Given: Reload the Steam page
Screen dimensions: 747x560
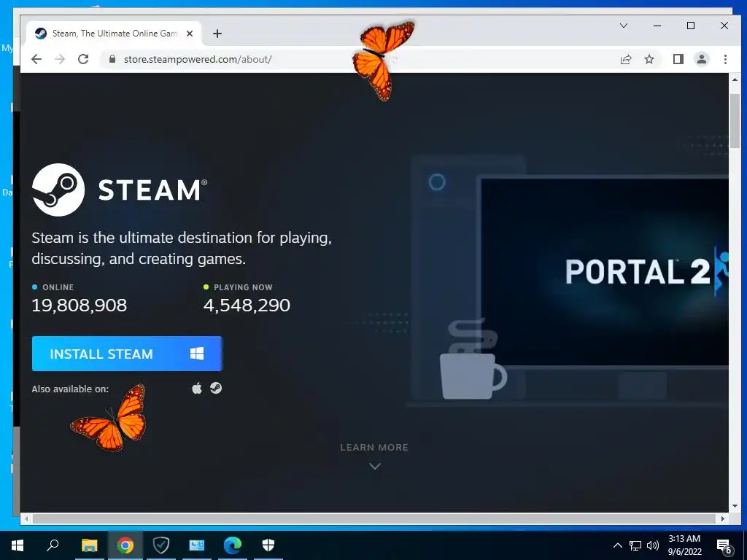Looking at the screenshot, I should point(83,59).
